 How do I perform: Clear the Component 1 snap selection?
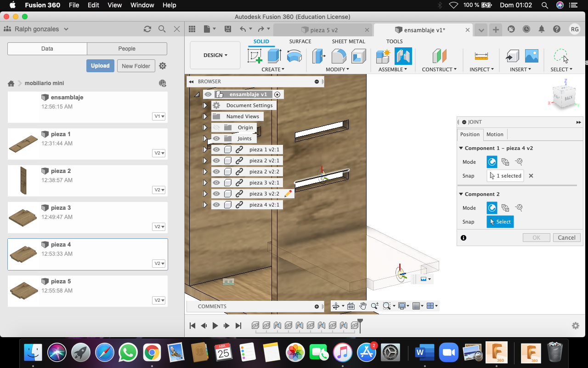point(531,176)
